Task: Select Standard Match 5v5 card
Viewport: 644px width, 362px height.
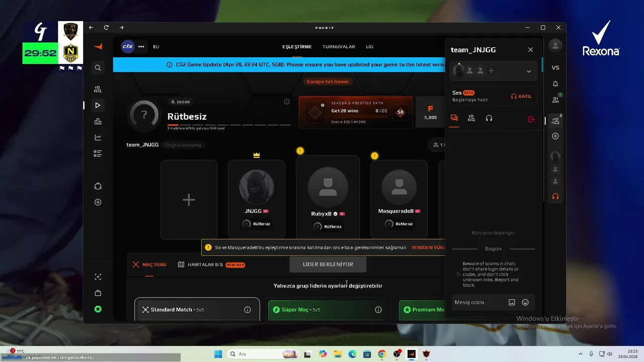Action: point(197,310)
